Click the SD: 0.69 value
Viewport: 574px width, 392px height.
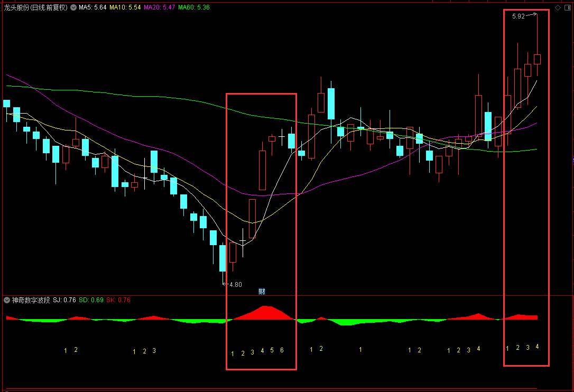91,300
